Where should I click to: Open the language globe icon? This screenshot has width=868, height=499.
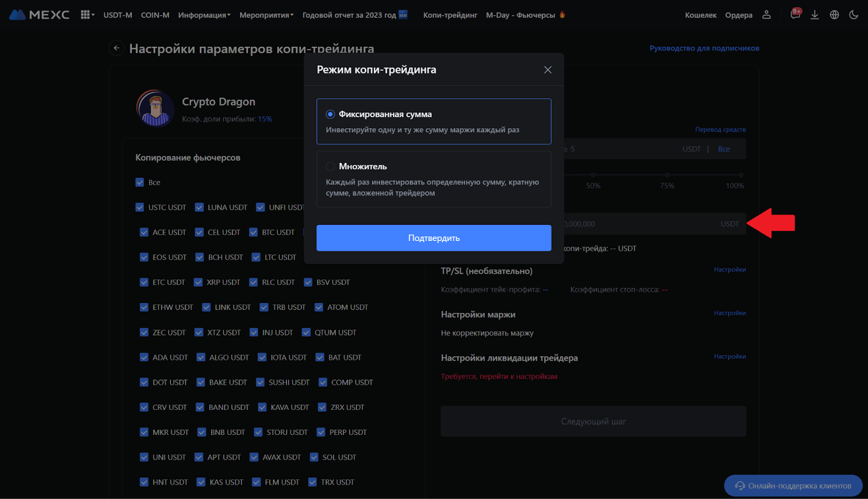pos(834,15)
